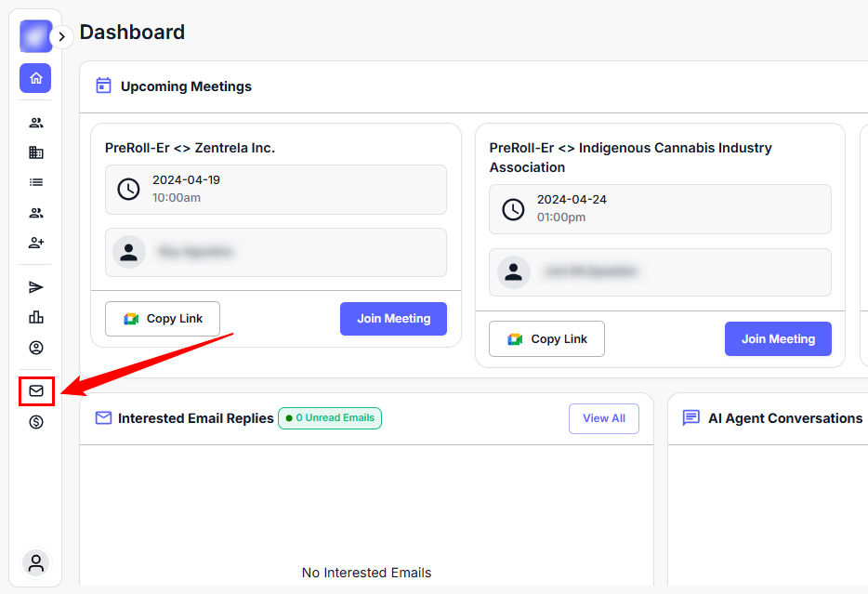View all Interested Email Replies

603,418
